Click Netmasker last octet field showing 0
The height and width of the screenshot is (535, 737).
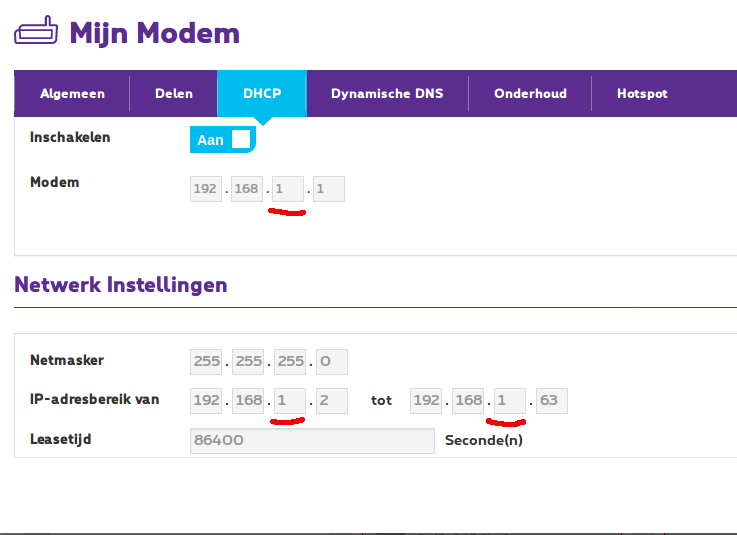pyautogui.click(x=332, y=361)
